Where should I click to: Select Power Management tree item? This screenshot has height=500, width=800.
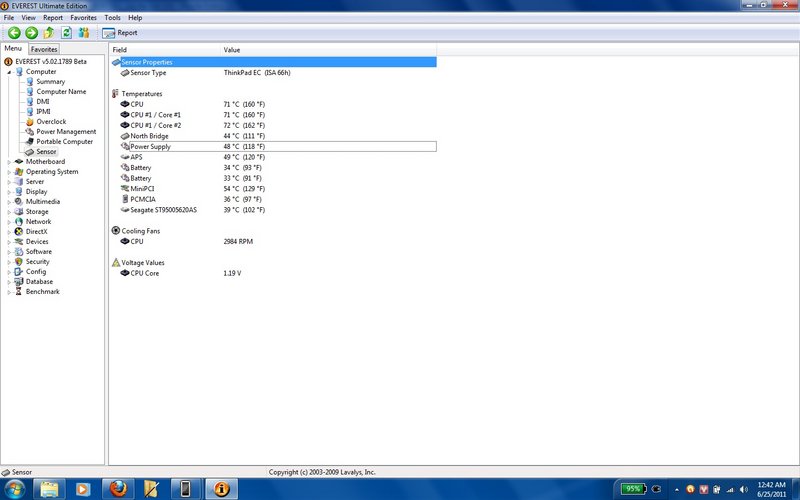[x=66, y=132]
